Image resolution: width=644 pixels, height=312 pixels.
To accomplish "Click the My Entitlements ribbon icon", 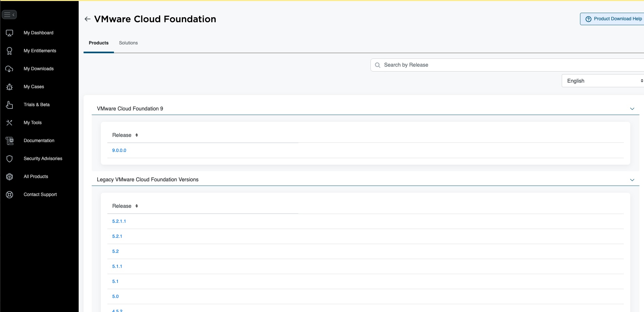I will 9,51.
